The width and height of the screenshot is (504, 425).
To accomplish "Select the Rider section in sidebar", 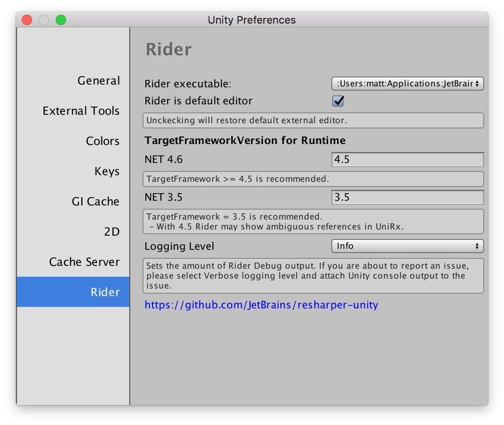I will pyautogui.click(x=73, y=292).
